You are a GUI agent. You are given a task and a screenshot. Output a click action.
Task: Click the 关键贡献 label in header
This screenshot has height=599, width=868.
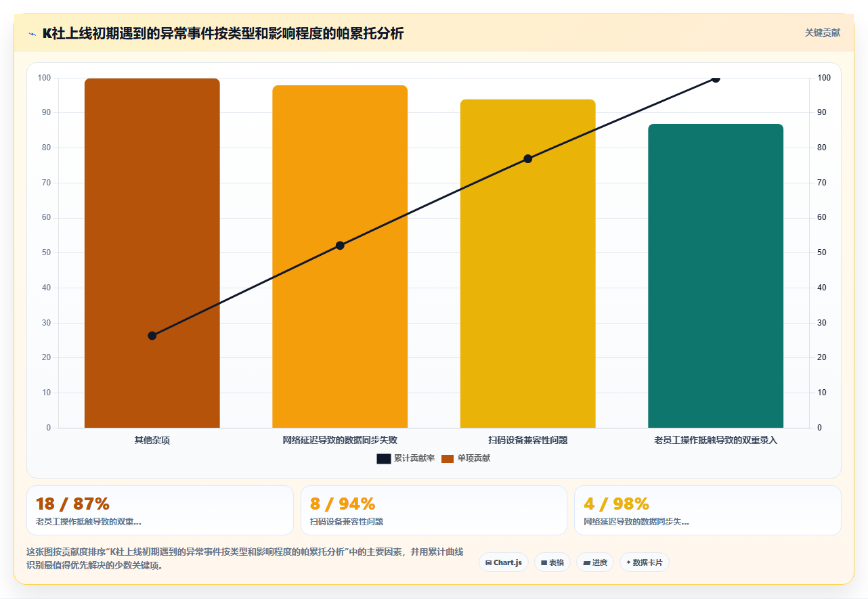point(823,32)
